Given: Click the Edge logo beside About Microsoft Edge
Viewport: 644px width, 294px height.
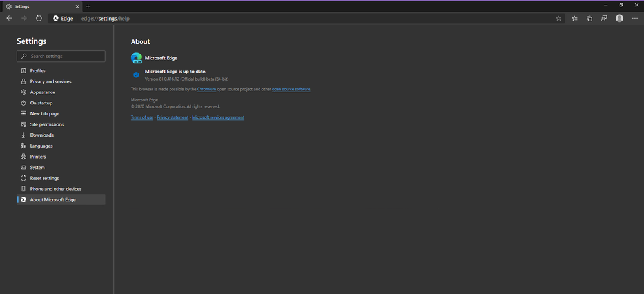Looking at the screenshot, I should click(x=23, y=200).
